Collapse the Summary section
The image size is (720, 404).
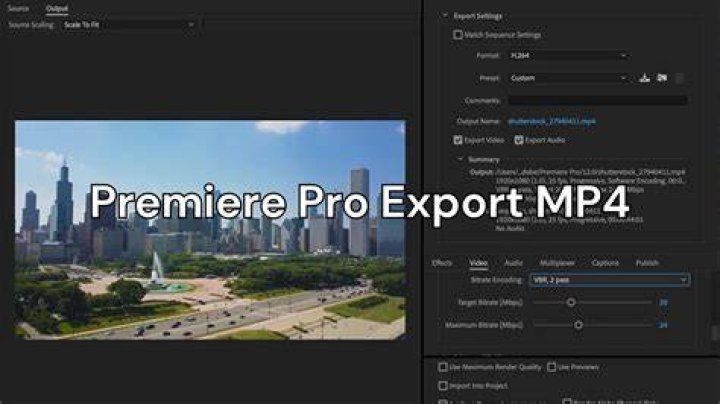point(460,159)
